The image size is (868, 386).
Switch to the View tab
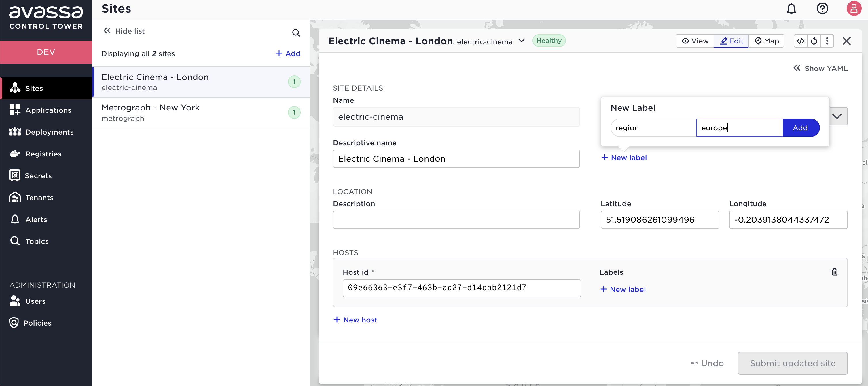point(694,41)
